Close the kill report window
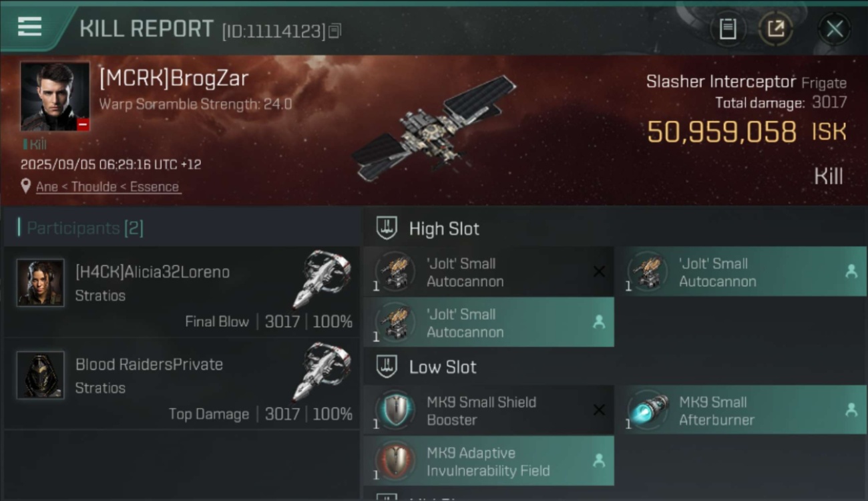The width and height of the screenshot is (868, 501). click(835, 29)
